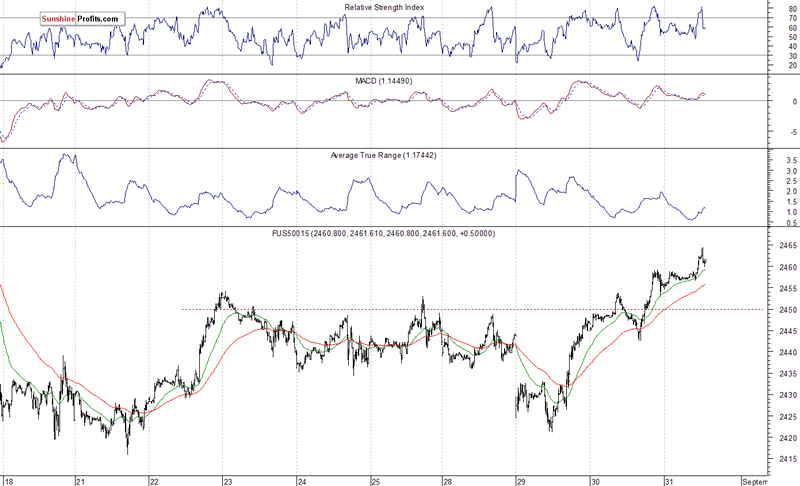
Task: Click the 80 level on RSI axis
Action: pyautogui.click(x=793, y=8)
